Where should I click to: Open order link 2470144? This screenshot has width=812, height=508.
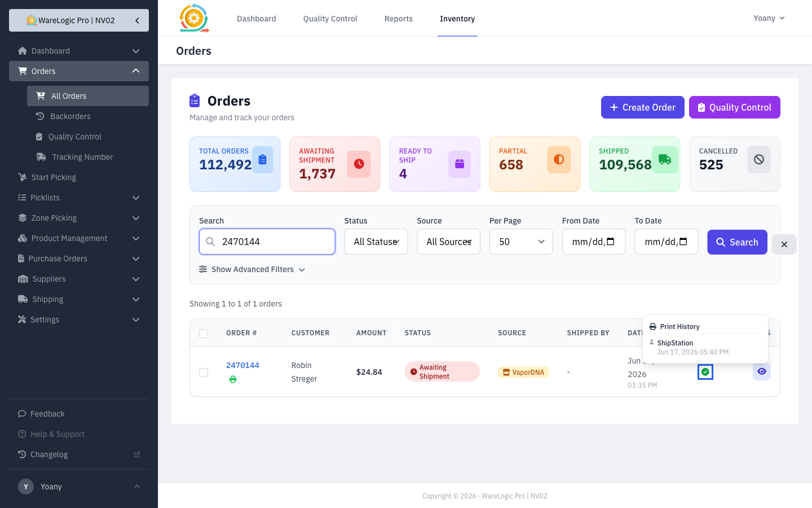tap(242, 365)
